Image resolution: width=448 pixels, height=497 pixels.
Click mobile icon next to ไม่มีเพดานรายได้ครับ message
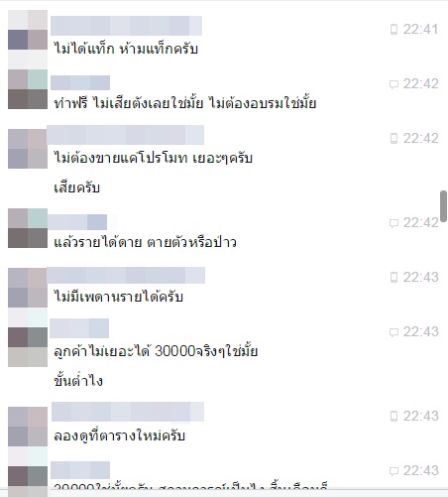[393, 277]
